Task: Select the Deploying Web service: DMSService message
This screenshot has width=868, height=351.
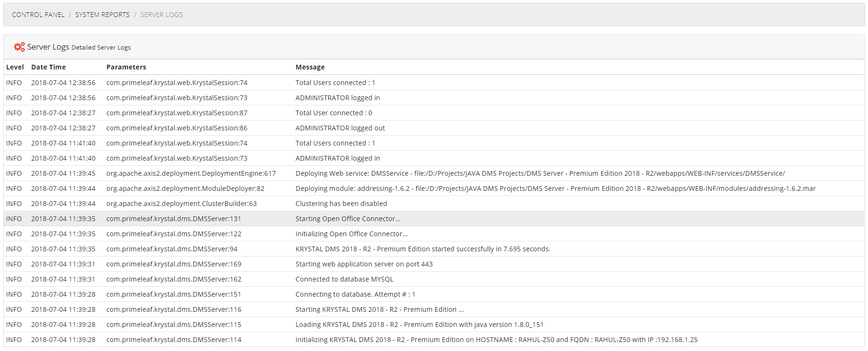Action: pos(540,173)
